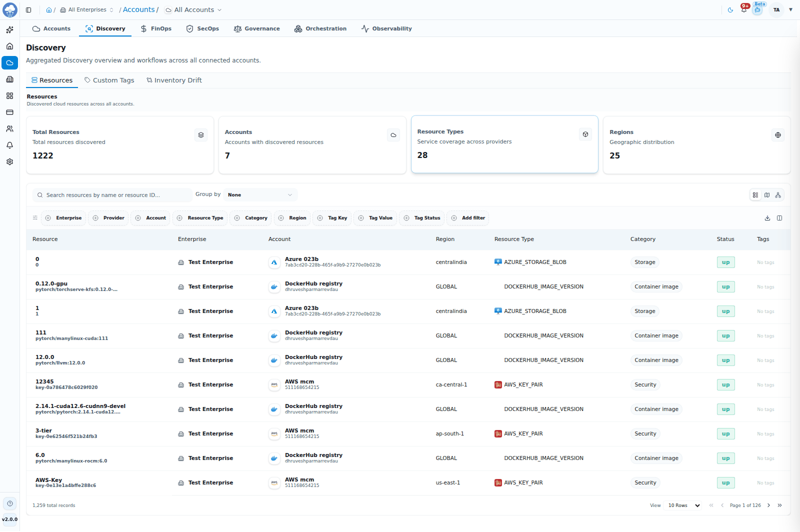
Task: Add the Resource Type filter
Action: click(x=200, y=218)
